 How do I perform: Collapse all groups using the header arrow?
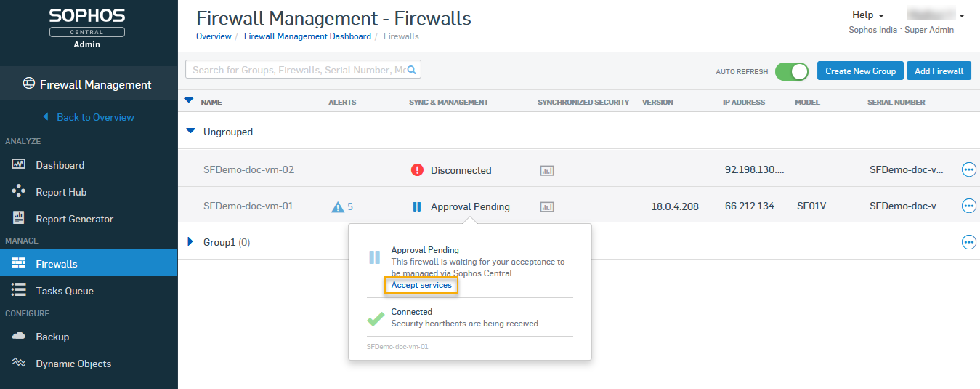(x=189, y=101)
